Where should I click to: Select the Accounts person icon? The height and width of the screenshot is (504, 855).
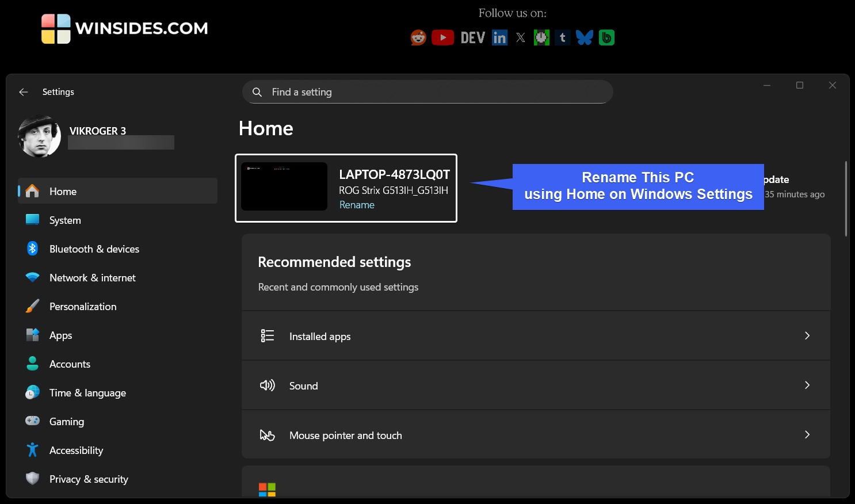(x=32, y=364)
